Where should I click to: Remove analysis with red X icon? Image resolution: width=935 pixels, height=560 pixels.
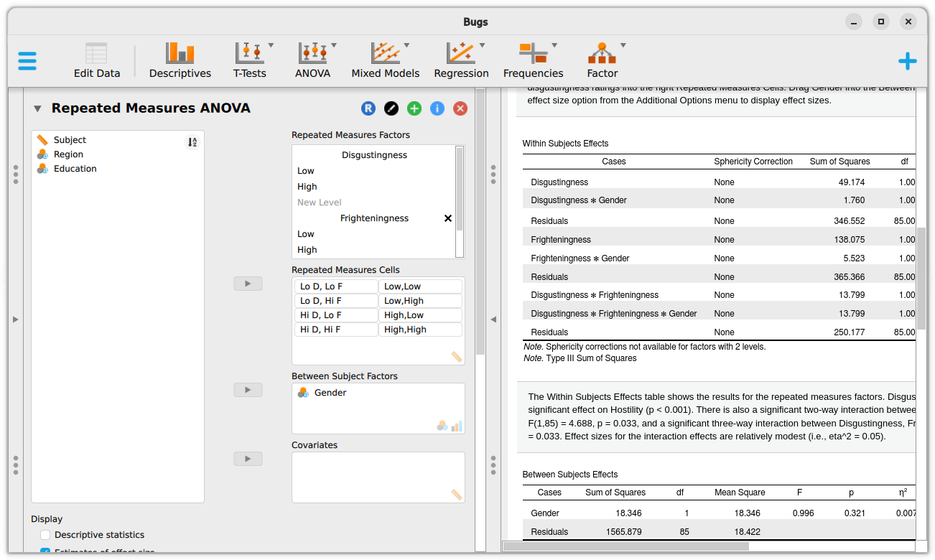pos(460,108)
